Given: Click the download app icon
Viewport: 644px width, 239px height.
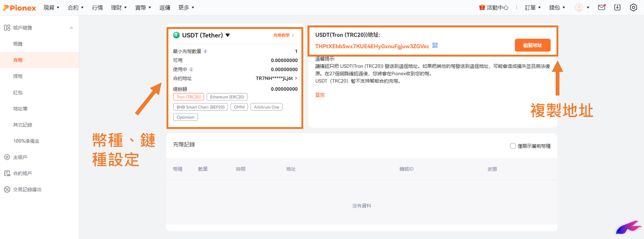Looking at the screenshot, I should (617, 7).
